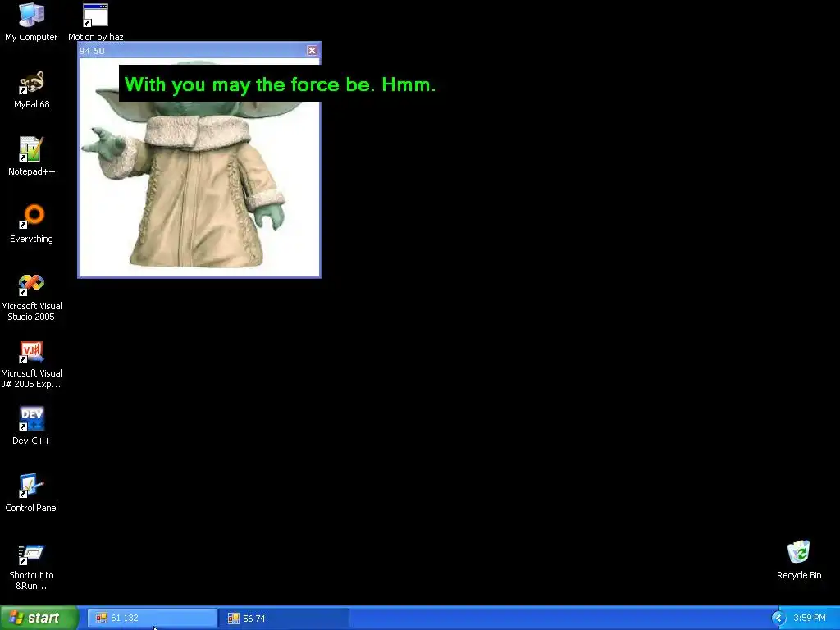Switch to the 56 74 taskbar window
Viewport: 840px width, 630px height.
click(x=284, y=619)
